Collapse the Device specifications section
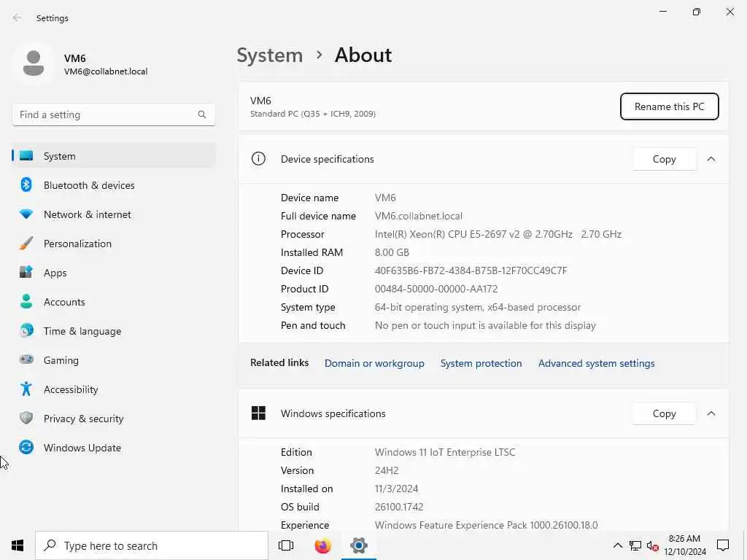Image resolution: width=747 pixels, height=560 pixels. [x=711, y=159]
